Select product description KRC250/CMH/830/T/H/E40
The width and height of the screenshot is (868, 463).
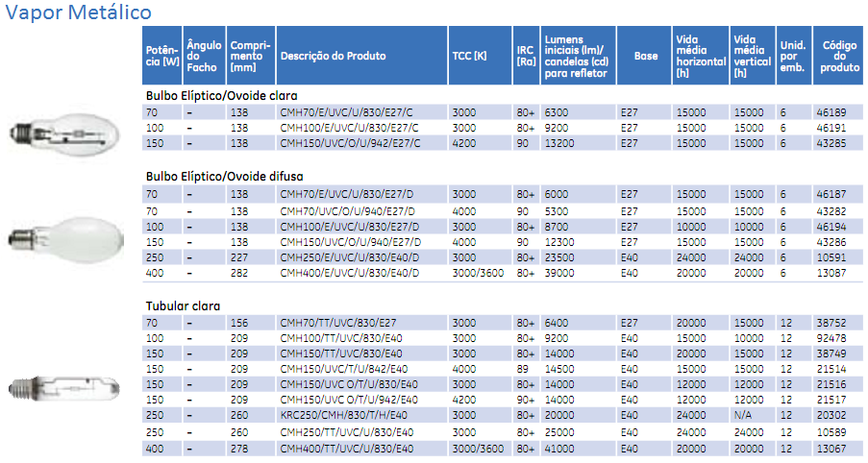343,415
